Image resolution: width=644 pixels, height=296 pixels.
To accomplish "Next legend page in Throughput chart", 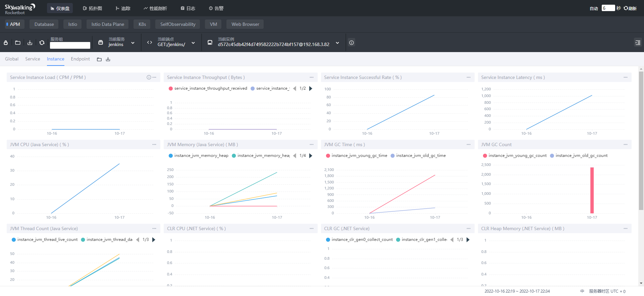I will 311,88.
